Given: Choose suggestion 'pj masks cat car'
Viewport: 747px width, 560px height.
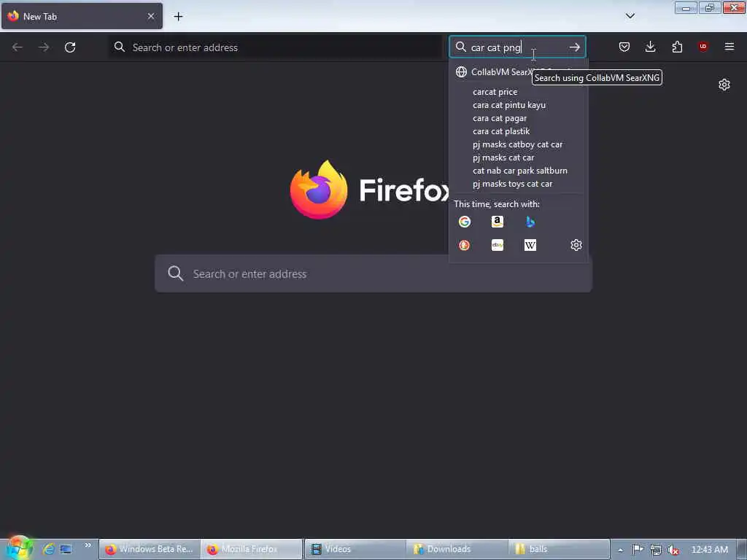Looking at the screenshot, I should coord(519,157).
